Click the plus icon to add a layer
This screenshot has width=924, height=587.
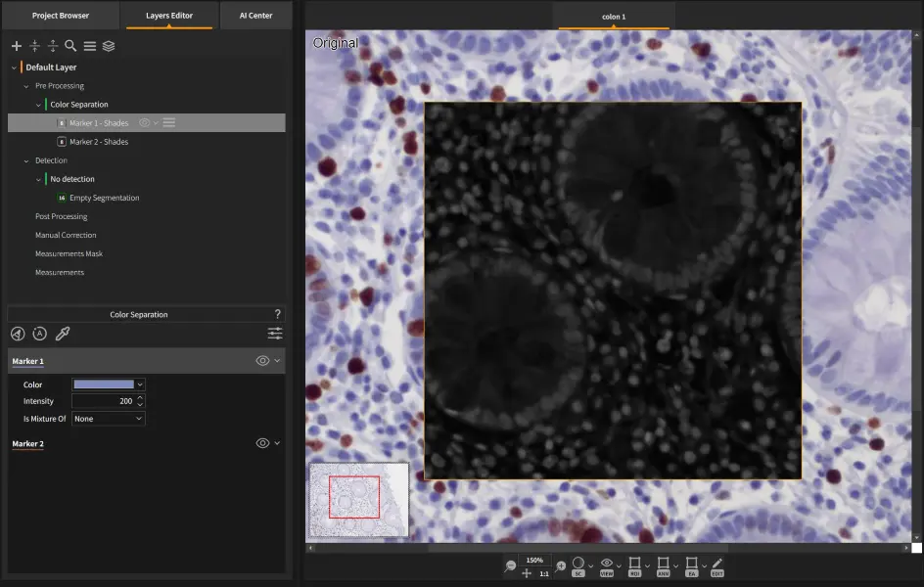[17, 46]
